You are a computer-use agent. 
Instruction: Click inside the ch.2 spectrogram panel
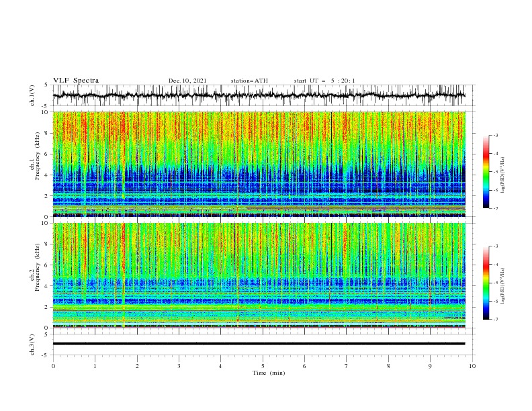tap(259, 275)
